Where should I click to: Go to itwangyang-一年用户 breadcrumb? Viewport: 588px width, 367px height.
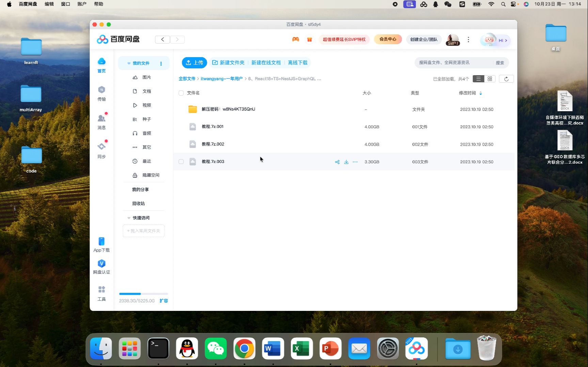pos(222,79)
